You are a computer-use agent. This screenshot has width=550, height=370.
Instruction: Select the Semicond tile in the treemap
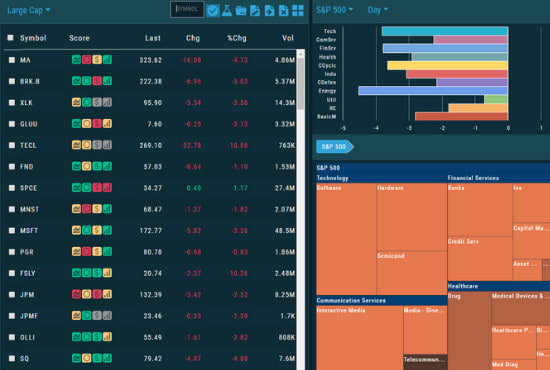click(412, 273)
